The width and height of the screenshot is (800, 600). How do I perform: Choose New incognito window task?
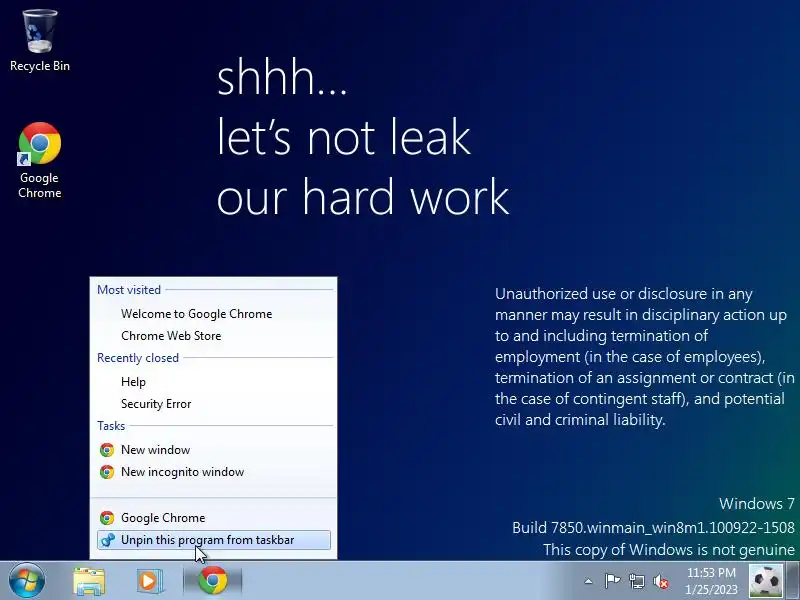(x=213, y=472)
